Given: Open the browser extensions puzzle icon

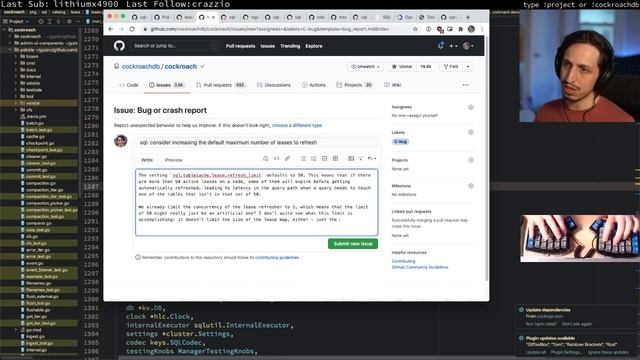Looking at the screenshot, I should pos(460,29).
